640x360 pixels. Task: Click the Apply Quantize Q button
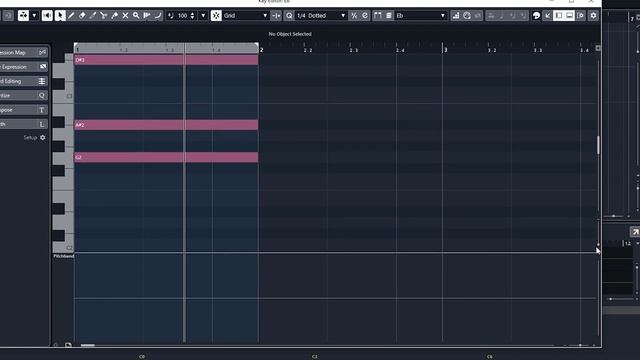pos(289,16)
